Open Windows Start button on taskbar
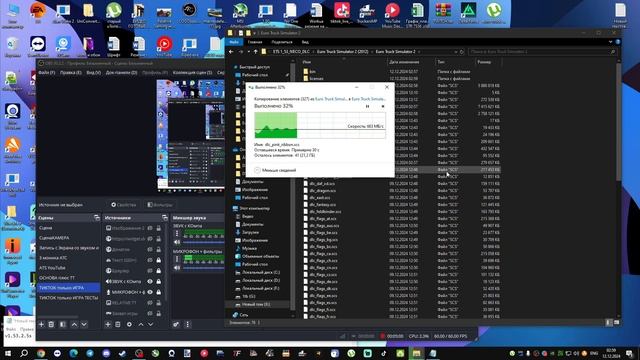Screen dimensions: 640x360 [x=8, y=353]
